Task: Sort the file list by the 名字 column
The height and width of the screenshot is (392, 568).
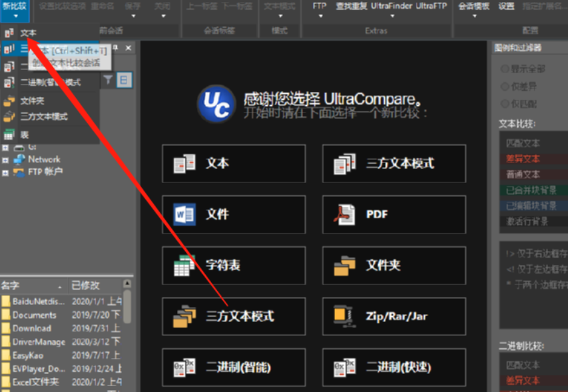Action: (x=34, y=286)
